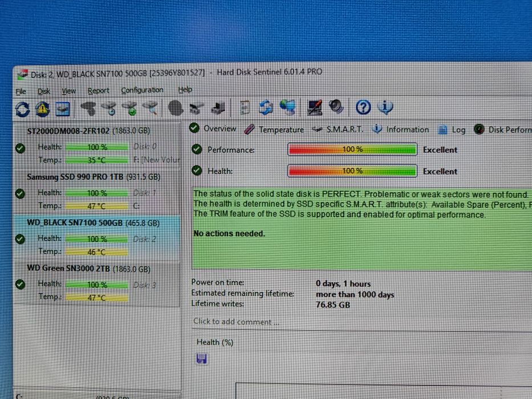
Task: Click the 'Disk: 3' label
Action: pyautogui.click(x=144, y=285)
